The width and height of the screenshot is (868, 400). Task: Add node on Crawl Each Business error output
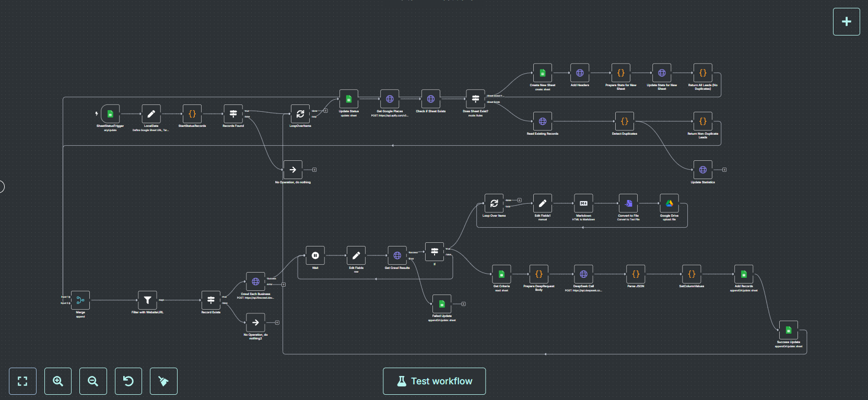click(284, 285)
